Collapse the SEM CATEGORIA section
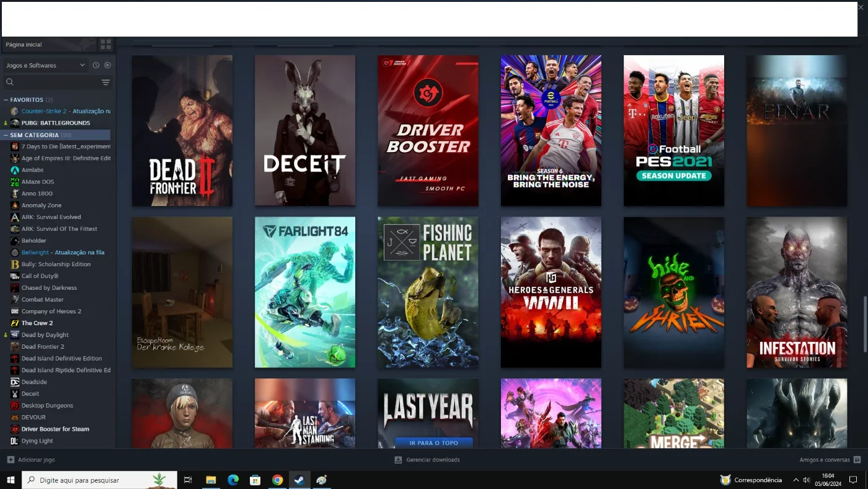The height and width of the screenshot is (489, 868). (x=6, y=135)
